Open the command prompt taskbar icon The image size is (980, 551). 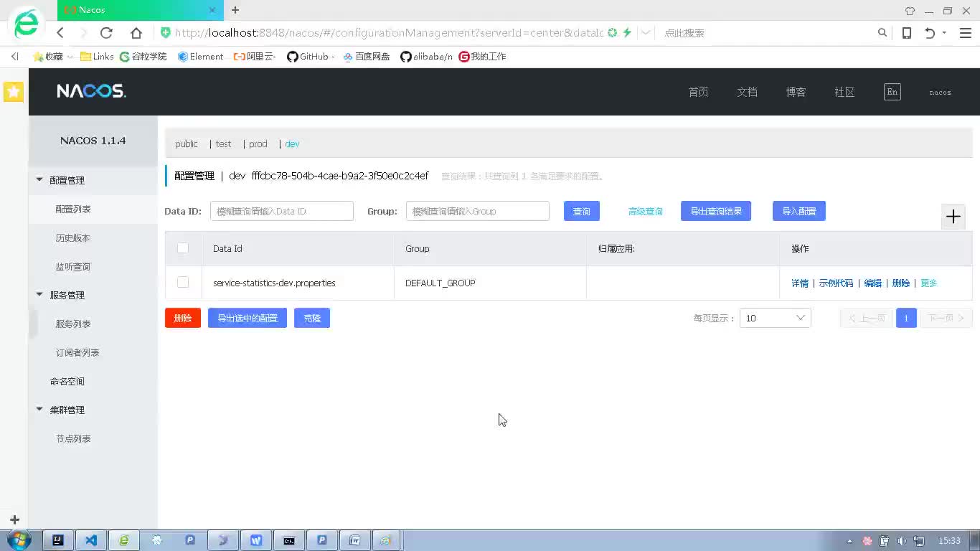tap(289, 540)
